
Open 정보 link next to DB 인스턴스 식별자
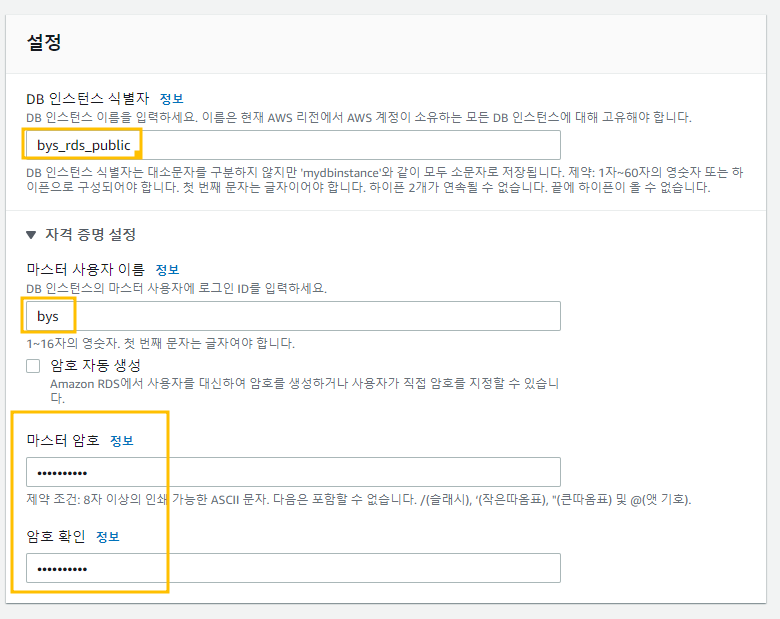[172, 99]
